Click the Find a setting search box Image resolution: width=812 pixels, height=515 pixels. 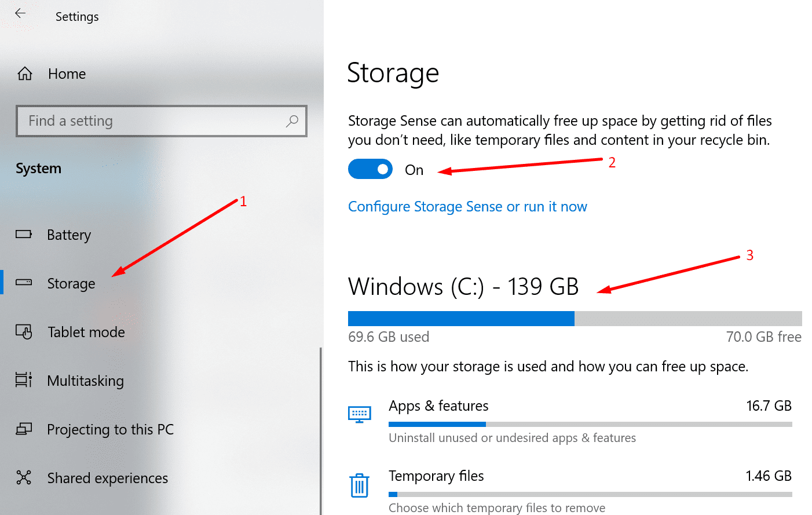(x=162, y=121)
